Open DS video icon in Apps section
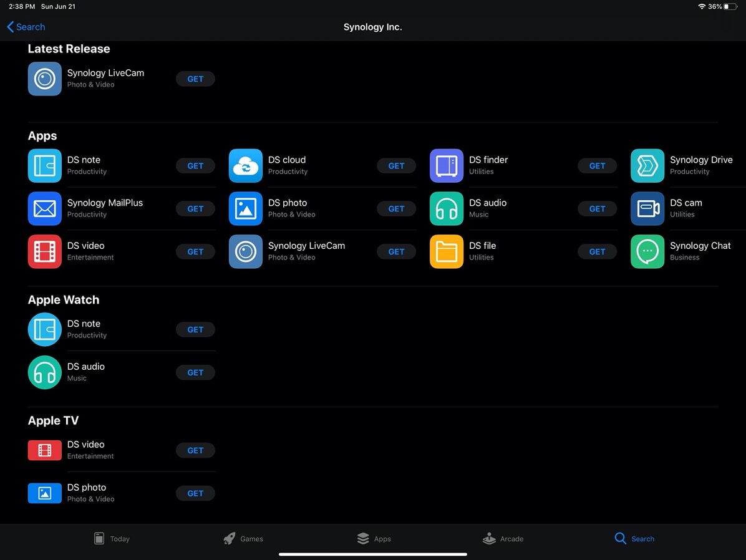The height and width of the screenshot is (560, 746). coord(44,252)
